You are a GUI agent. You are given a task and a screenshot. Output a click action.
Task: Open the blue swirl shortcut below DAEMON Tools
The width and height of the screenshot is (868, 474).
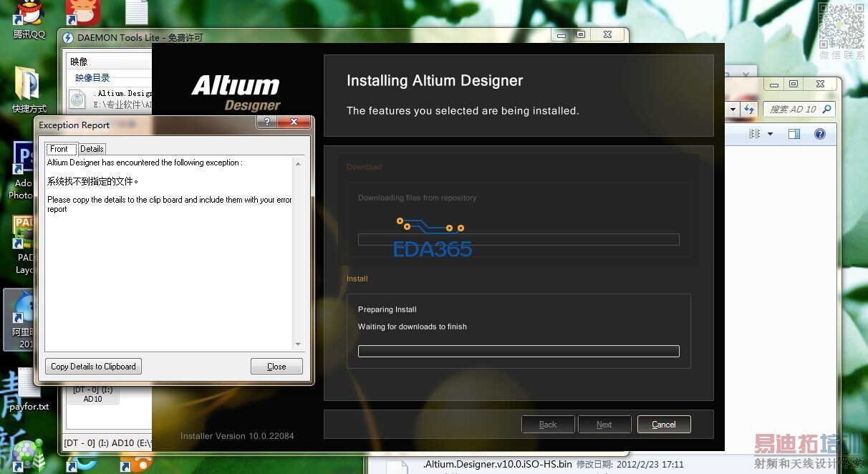81,465
